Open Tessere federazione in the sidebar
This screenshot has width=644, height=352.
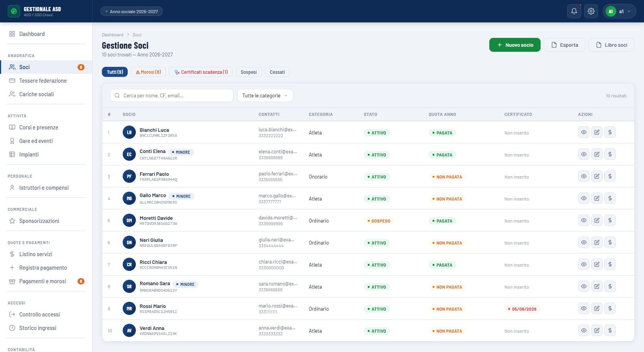pos(46,81)
